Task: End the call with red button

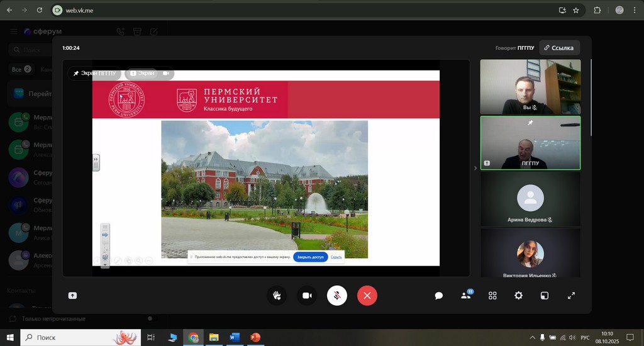Action: pyautogui.click(x=367, y=296)
